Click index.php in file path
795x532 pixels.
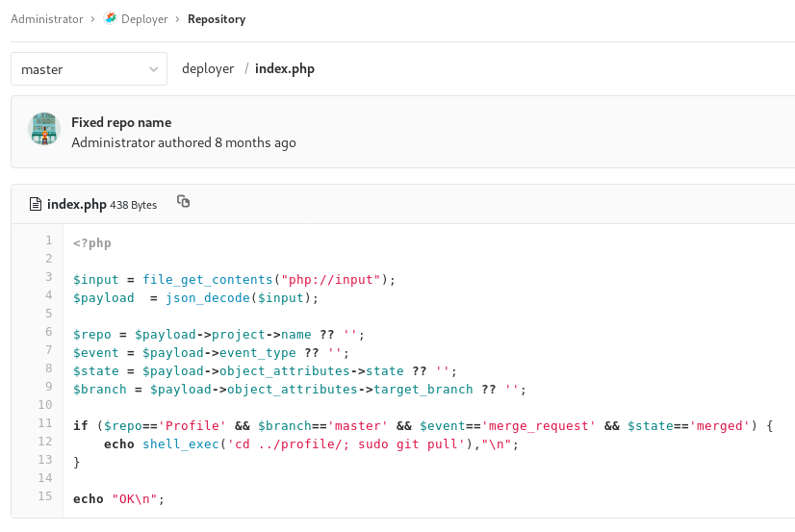pos(285,69)
